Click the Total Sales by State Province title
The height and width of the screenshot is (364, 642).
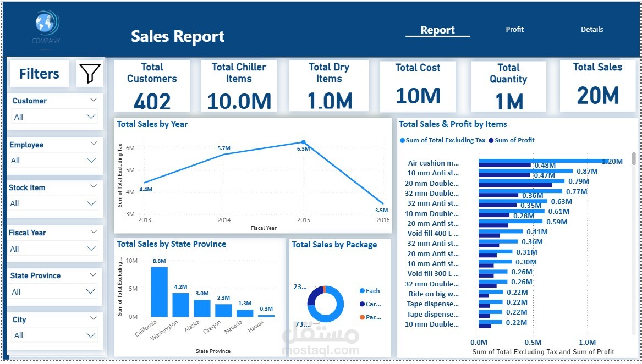[x=172, y=244]
